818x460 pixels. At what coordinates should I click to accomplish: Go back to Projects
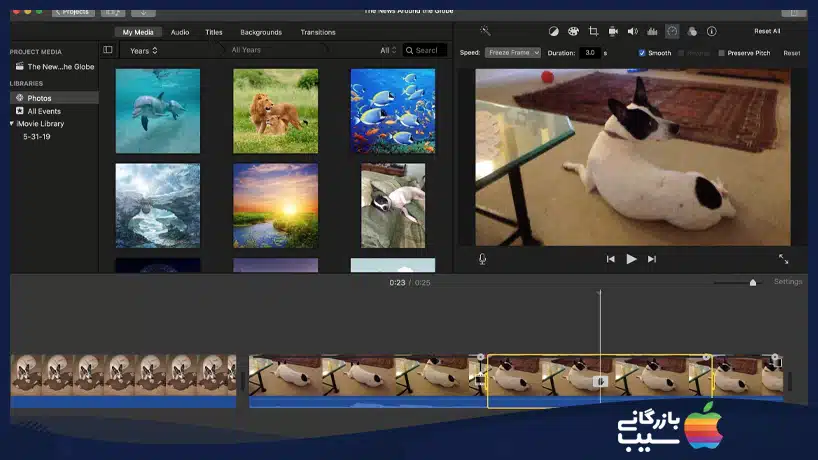(x=73, y=11)
